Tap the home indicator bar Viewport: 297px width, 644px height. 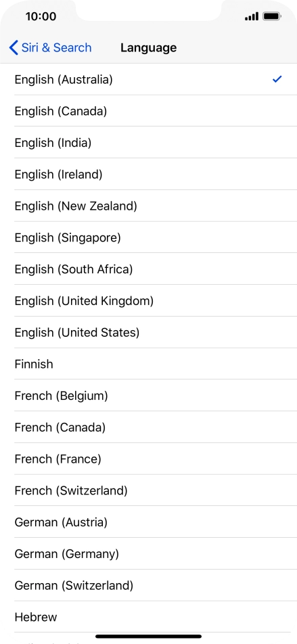coord(148,637)
